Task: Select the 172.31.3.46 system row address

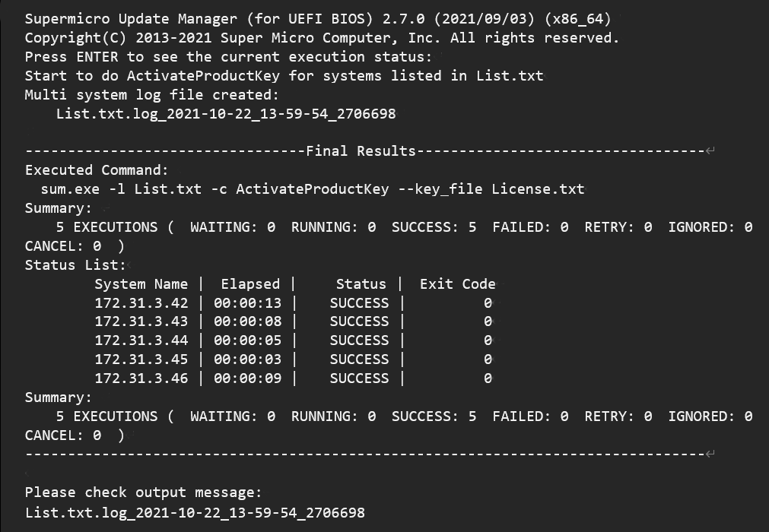Action: pyautogui.click(x=141, y=378)
